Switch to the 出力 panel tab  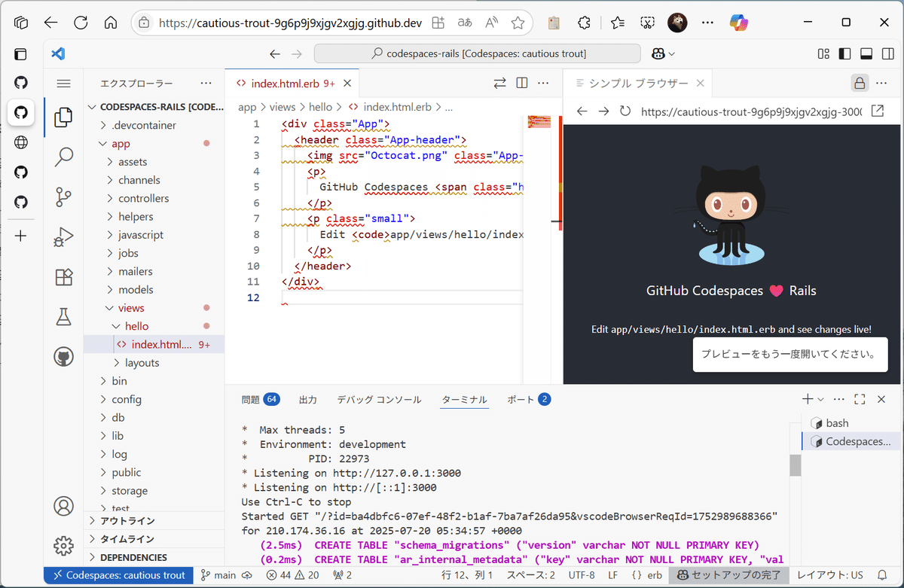click(307, 399)
